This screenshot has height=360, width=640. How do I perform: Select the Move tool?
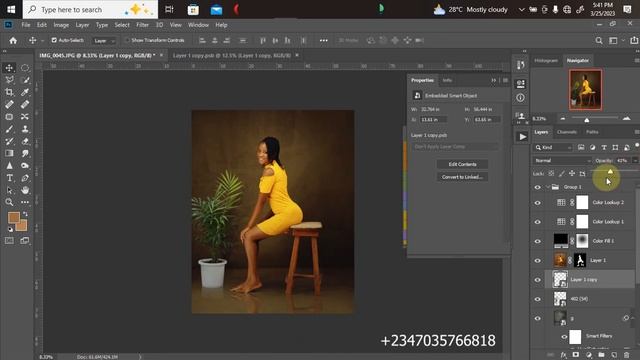[x=9, y=68]
